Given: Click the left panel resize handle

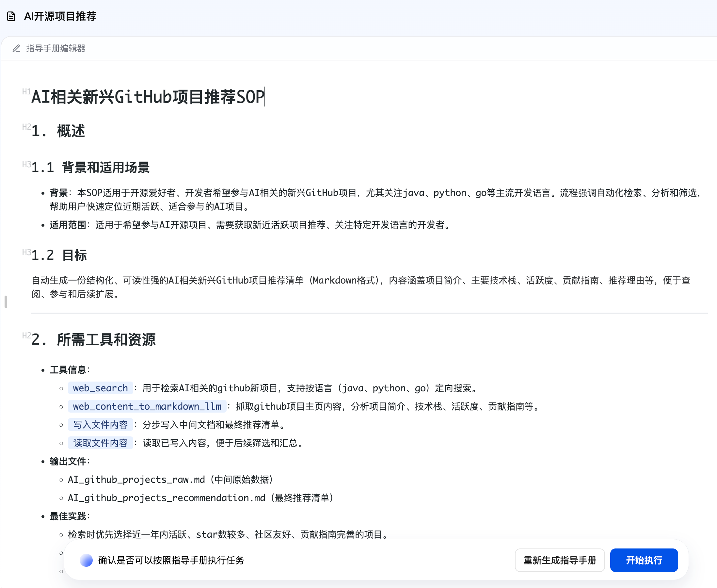Looking at the screenshot, I should [x=6, y=302].
